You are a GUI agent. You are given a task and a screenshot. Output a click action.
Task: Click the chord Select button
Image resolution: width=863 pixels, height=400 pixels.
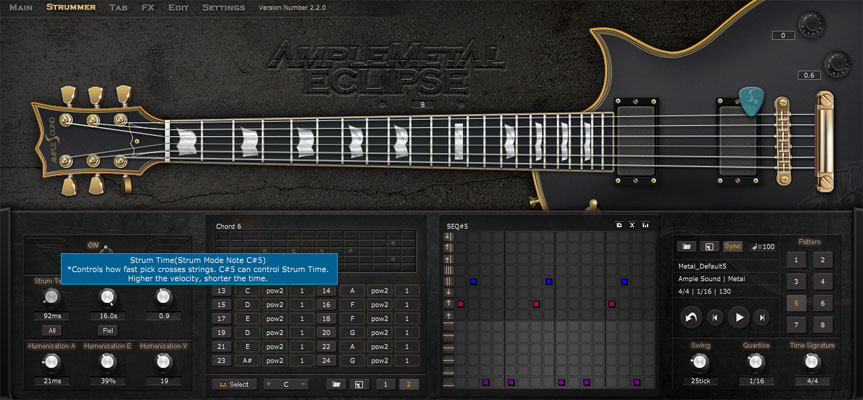[x=234, y=385]
